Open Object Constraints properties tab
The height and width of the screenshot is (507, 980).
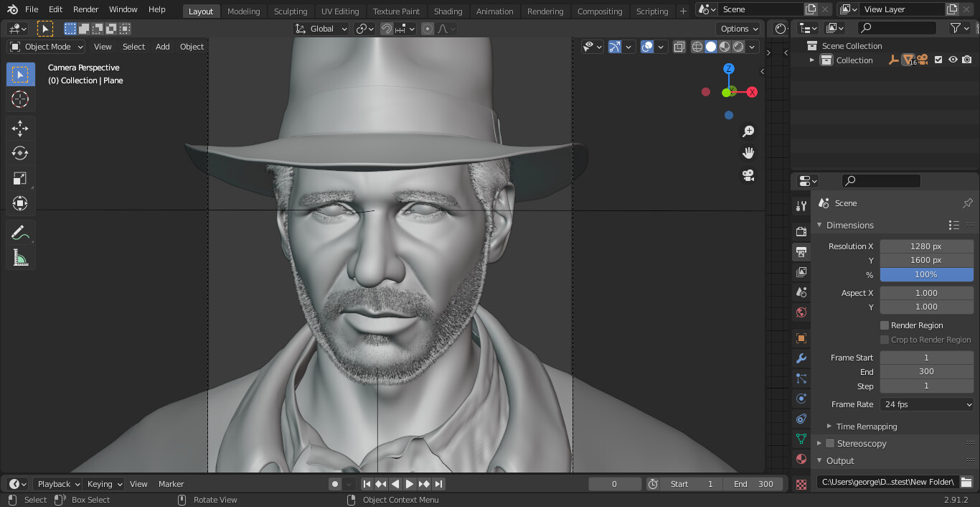(801, 419)
